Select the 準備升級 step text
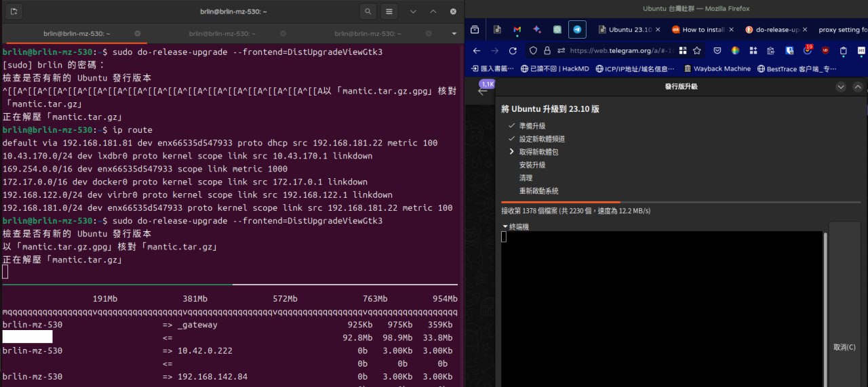 [x=532, y=126]
